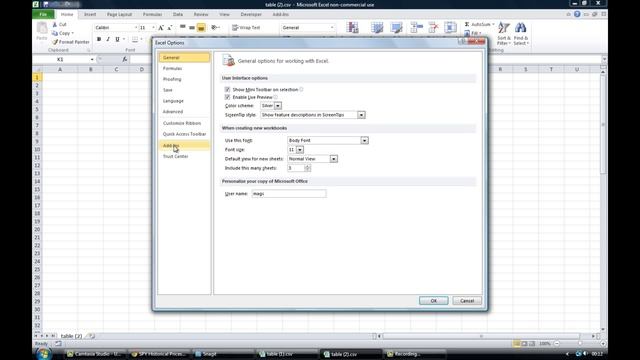Click the Wrap Text button
This screenshot has height=360, width=640.
click(246, 27)
